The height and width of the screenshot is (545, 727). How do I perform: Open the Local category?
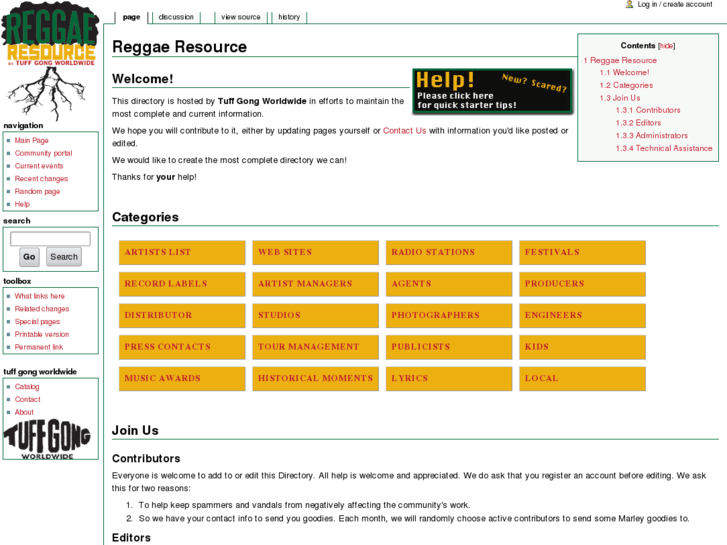point(582,378)
